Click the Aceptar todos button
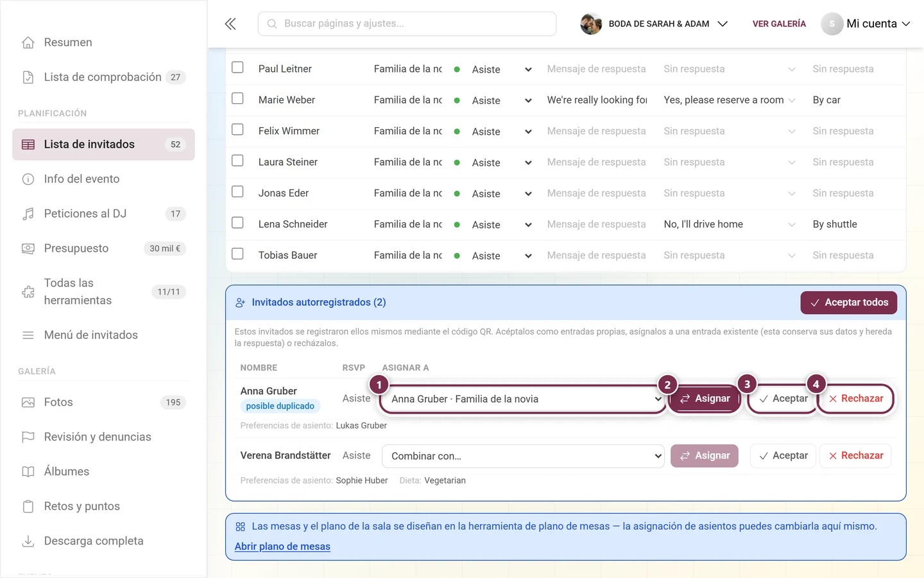The height and width of the screenshot is (578, 924). point(848,302)
